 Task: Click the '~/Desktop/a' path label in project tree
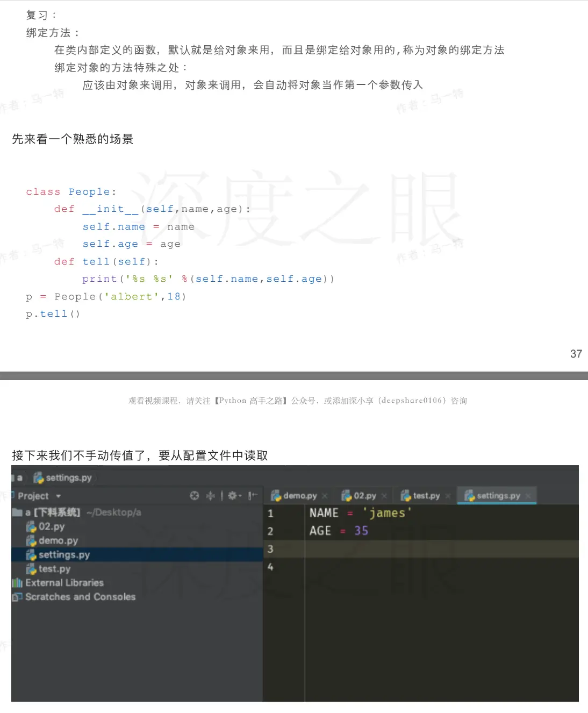[x=113, y=512]
